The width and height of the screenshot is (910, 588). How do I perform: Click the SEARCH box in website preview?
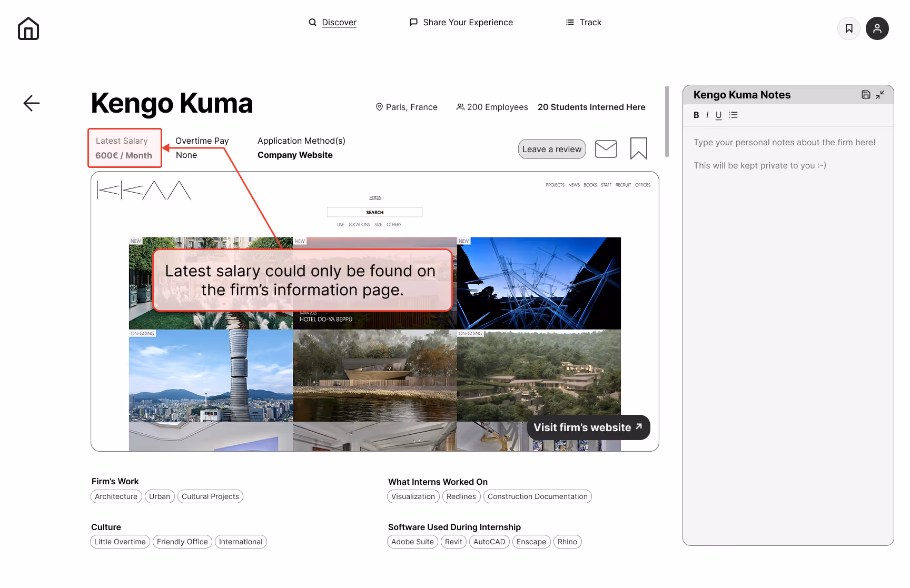pyautogui.click(x=375, y=212)
